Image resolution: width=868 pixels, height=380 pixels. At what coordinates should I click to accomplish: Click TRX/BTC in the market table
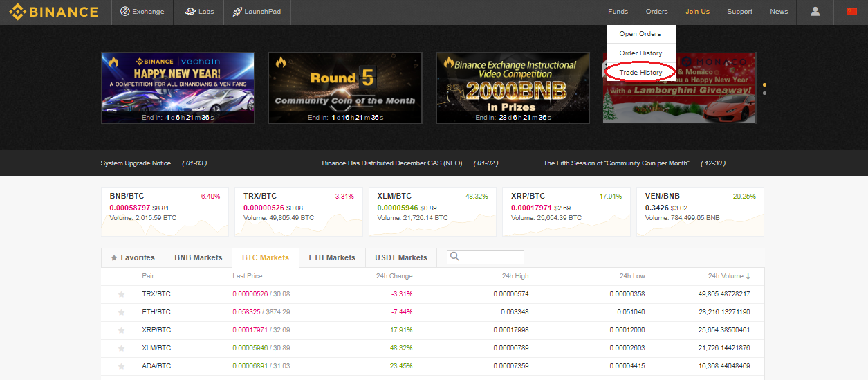point(156,294)
